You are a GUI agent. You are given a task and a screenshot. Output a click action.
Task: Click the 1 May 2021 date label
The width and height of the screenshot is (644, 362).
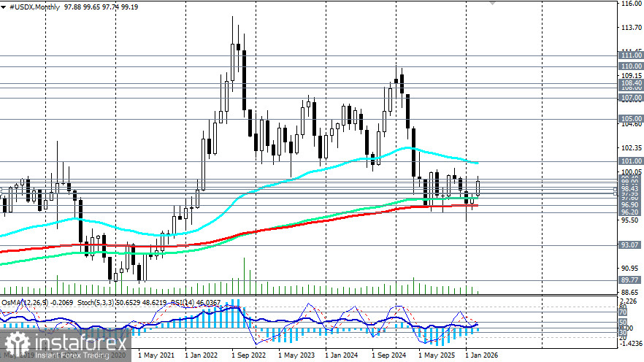156,355
